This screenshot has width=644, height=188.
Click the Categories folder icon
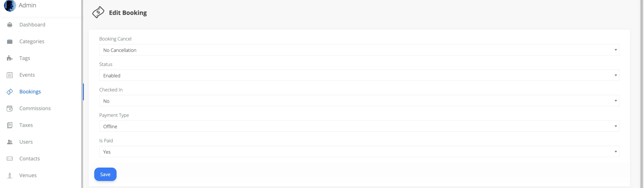tap(10, 42)
